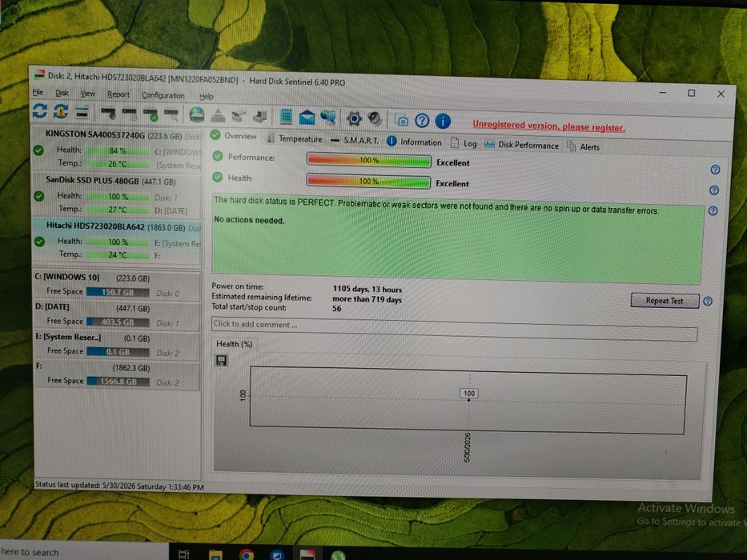The width and height of the screenshot is (747, 560).
Task: Open settings via the gear toolbar icon
Action: click(354, 118)
